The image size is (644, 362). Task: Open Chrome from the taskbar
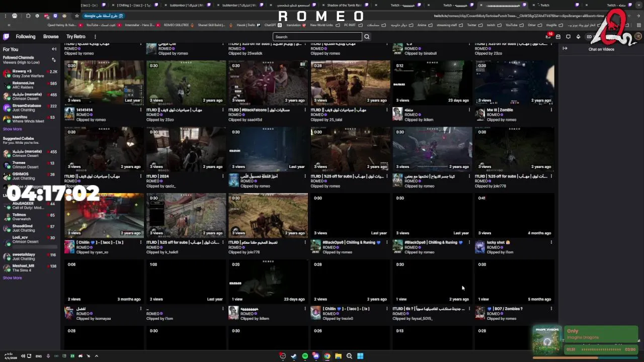coord(327,356)
